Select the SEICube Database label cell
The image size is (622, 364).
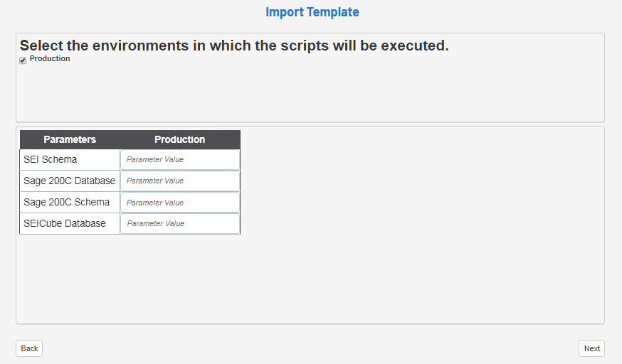pos(70,223)
